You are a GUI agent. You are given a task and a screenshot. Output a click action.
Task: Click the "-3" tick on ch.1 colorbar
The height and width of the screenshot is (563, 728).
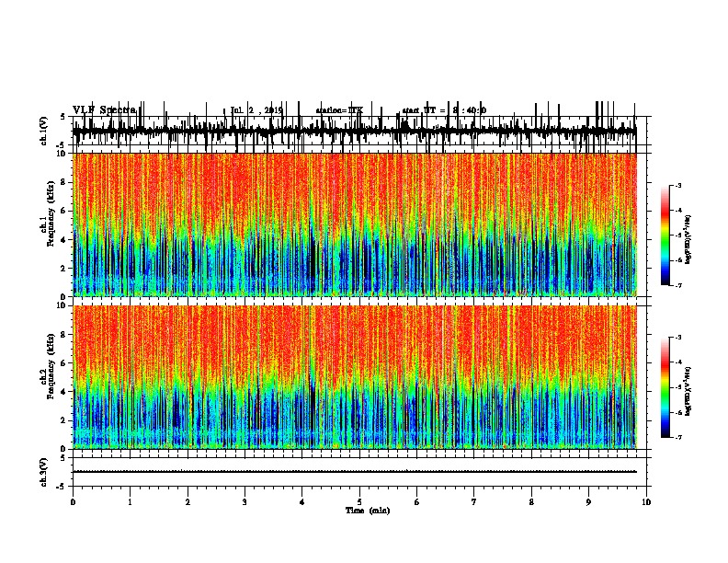678,186
